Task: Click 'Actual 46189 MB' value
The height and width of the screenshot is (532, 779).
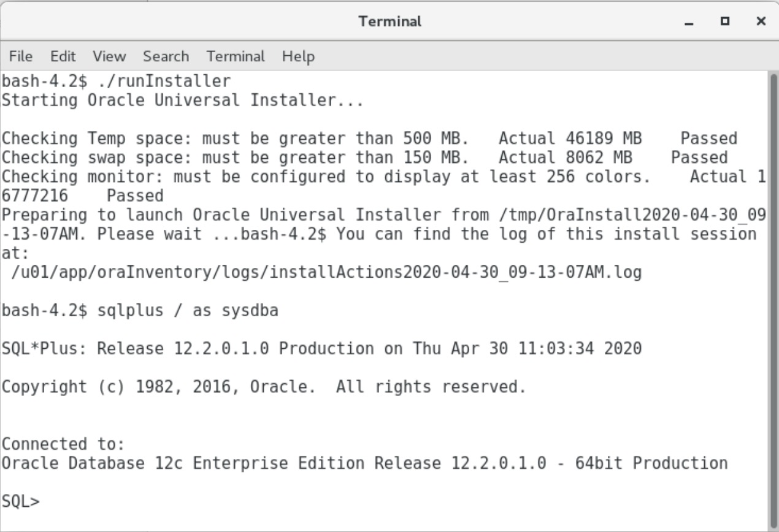Action: tap(570, 139)
